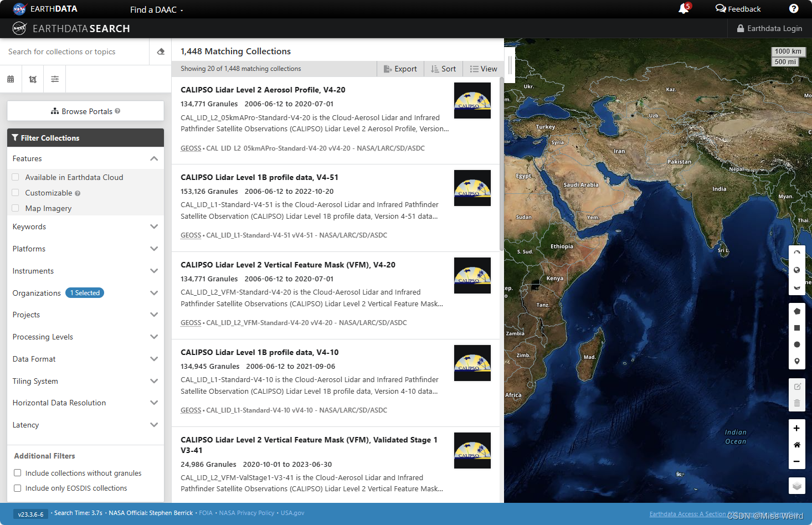
Task: Click the 1 Selected Organizations badge
Action: coord(85,292)
